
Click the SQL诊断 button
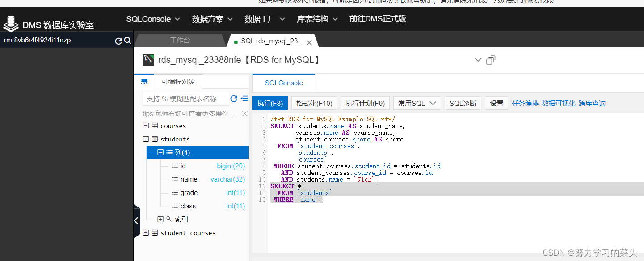[463, 103]
